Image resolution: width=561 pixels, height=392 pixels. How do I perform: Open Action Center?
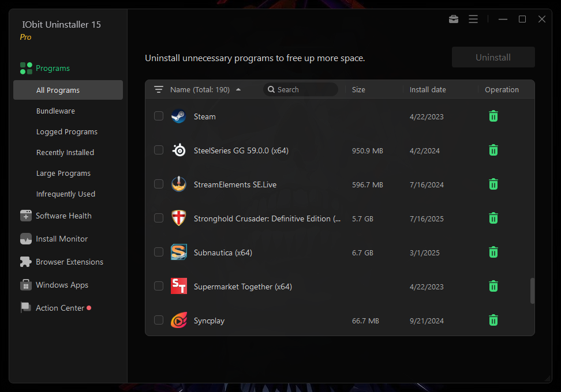(60, 308)
